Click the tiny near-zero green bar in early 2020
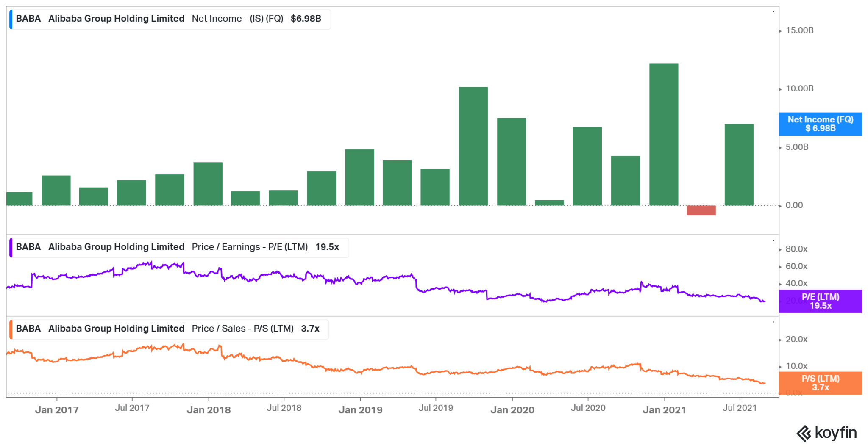 click(549, 203)
